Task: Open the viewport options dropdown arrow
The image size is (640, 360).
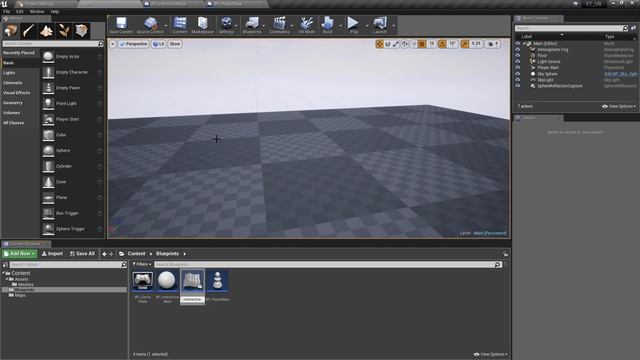Action: coord(113,44)
